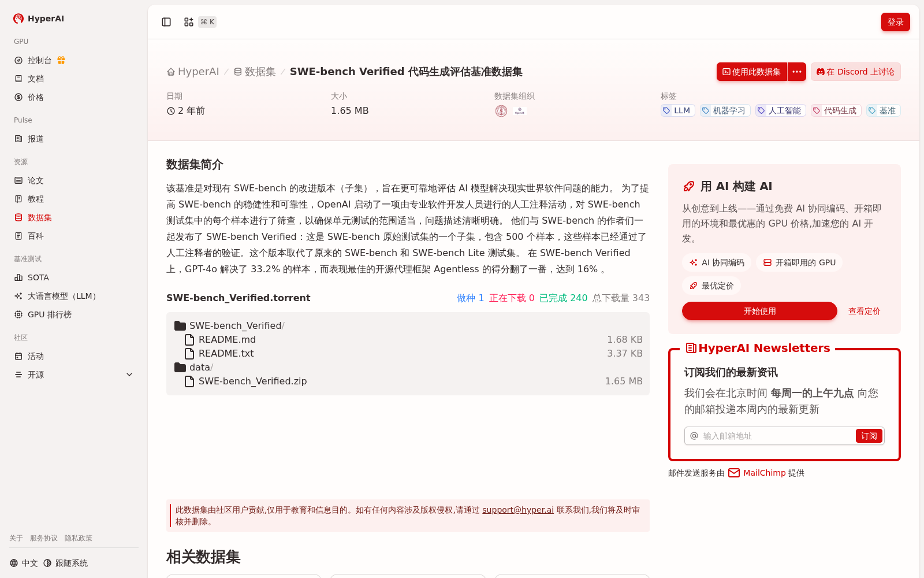
Task: Click the HyperAI Newsletters heading icon
Action: (691, 348)
